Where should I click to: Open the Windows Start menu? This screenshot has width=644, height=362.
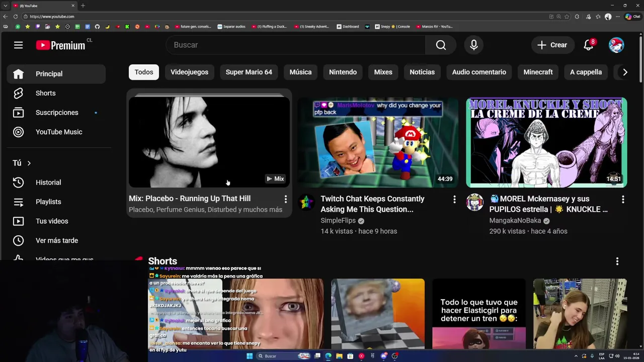click(x=250, y=356)
